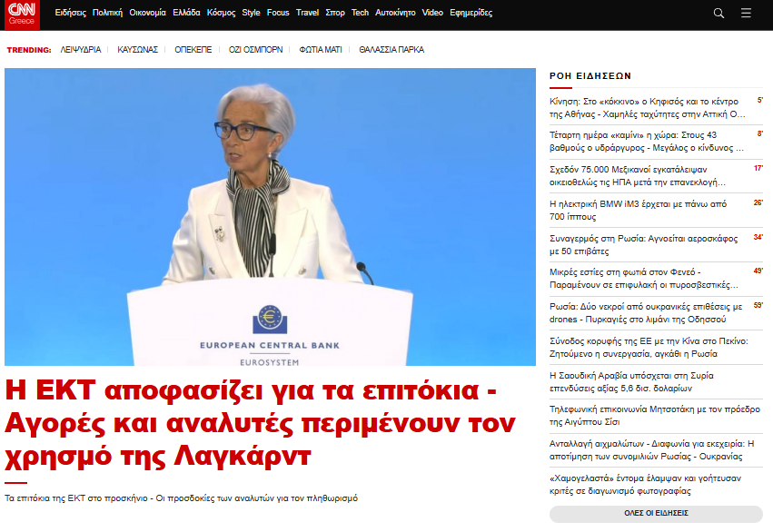Open the Κόσμος section
The width and height of the screenshot is (773, 532).
(x=221, y=13)
